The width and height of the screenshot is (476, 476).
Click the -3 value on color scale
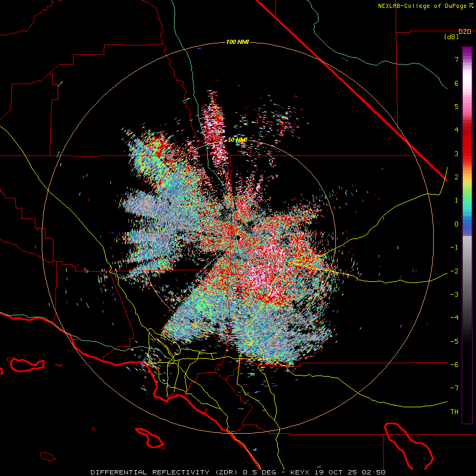coord(454,294)
